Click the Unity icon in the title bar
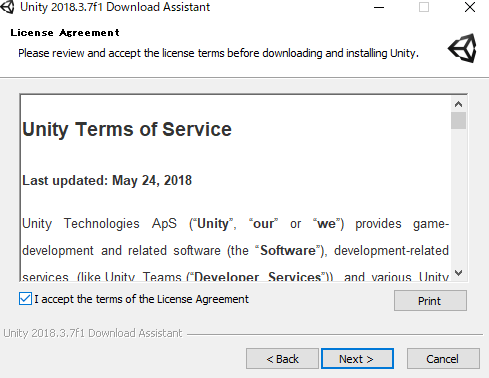 pyautogui.click(x=7, y=7)
